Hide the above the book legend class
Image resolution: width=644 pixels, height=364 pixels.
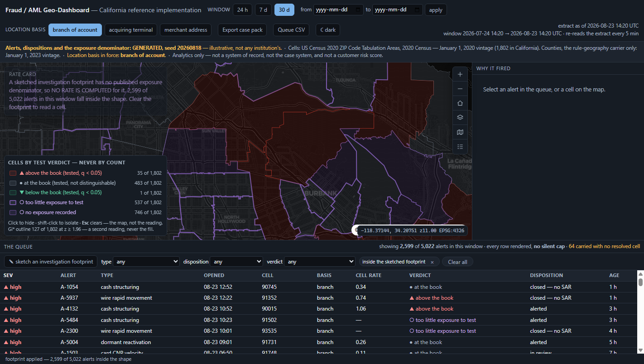pyautogui.click(x=85, y=173)
